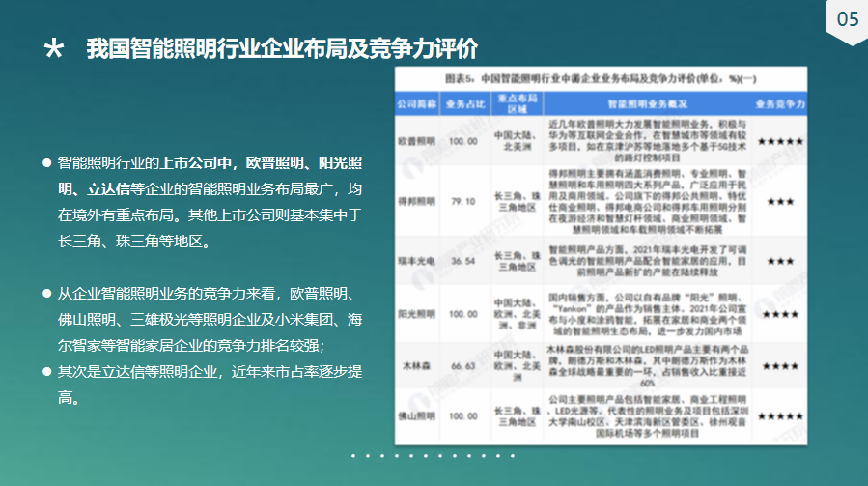Image resolution: width=868 pixels, height=486 pixels.
Task: Click the five-star rating for 欧普照明
Action: (780, 141)
